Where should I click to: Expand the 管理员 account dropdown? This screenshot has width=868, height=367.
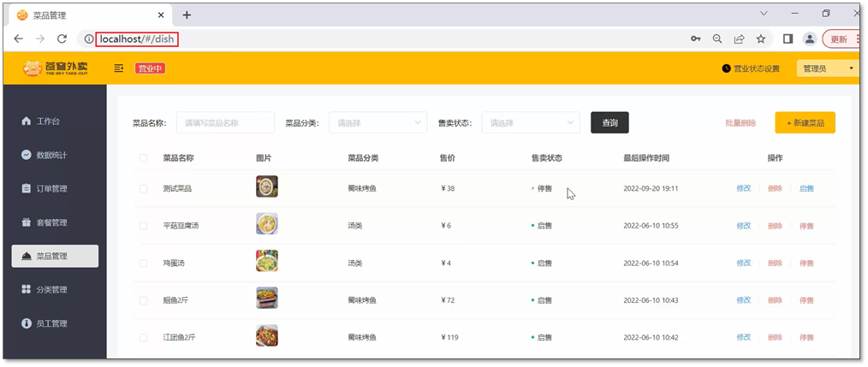pos(826,68)
